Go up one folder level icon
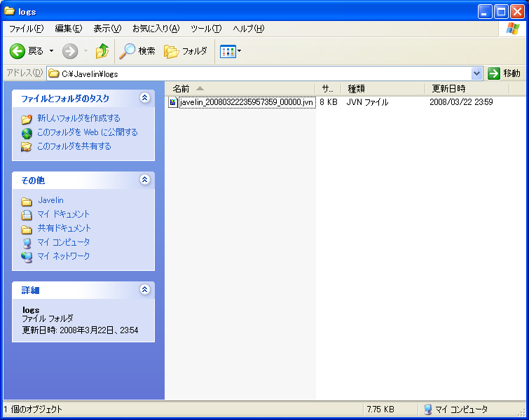The image size is (529, 420). pos(102,51)
